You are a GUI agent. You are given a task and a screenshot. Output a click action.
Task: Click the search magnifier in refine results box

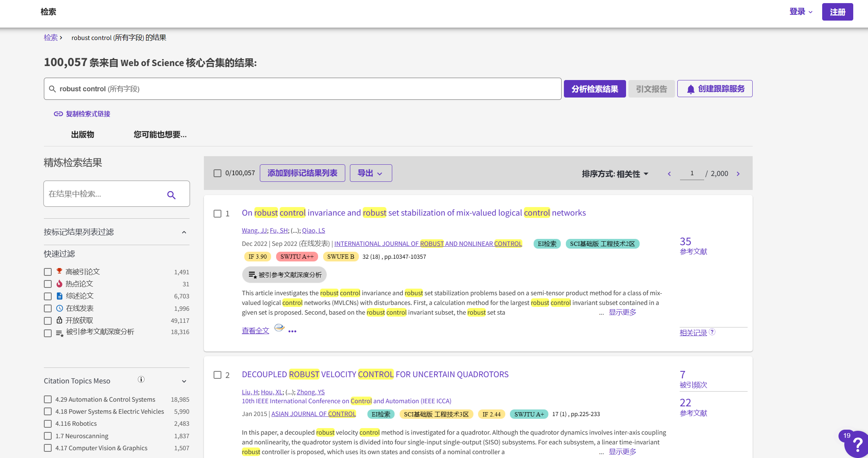[171, 195]
